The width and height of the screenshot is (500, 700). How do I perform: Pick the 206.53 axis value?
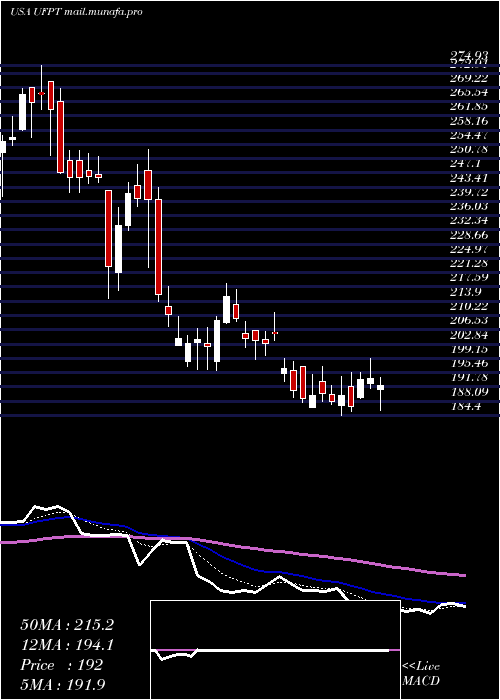[469, 321]
